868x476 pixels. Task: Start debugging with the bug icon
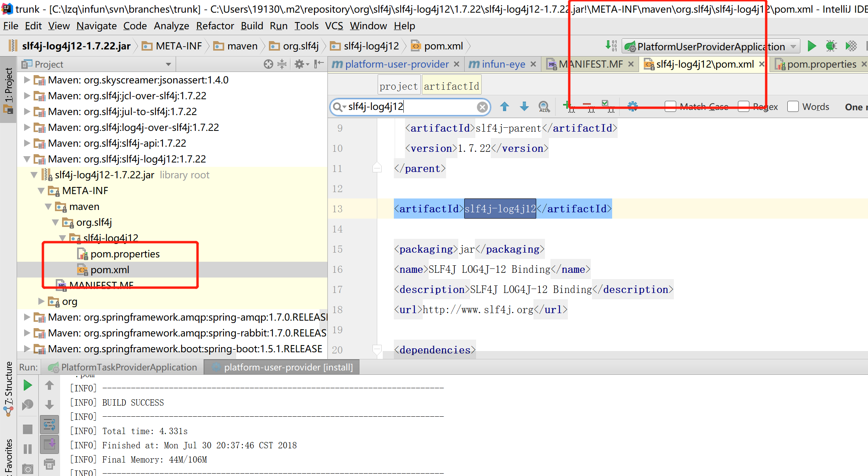[x=831, y=46]
